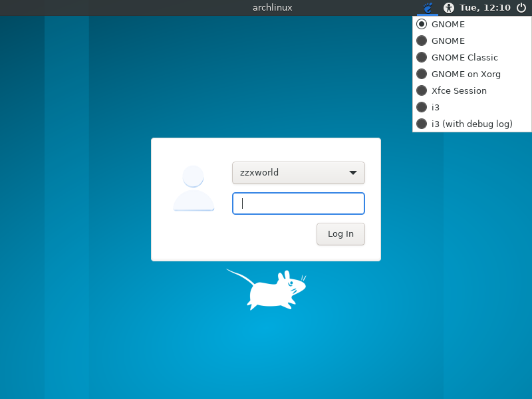Click the Tue, 12:10 clock
The height and width of the screenshot is (399, 532).
pyautogui.click(x=485, y=7)
